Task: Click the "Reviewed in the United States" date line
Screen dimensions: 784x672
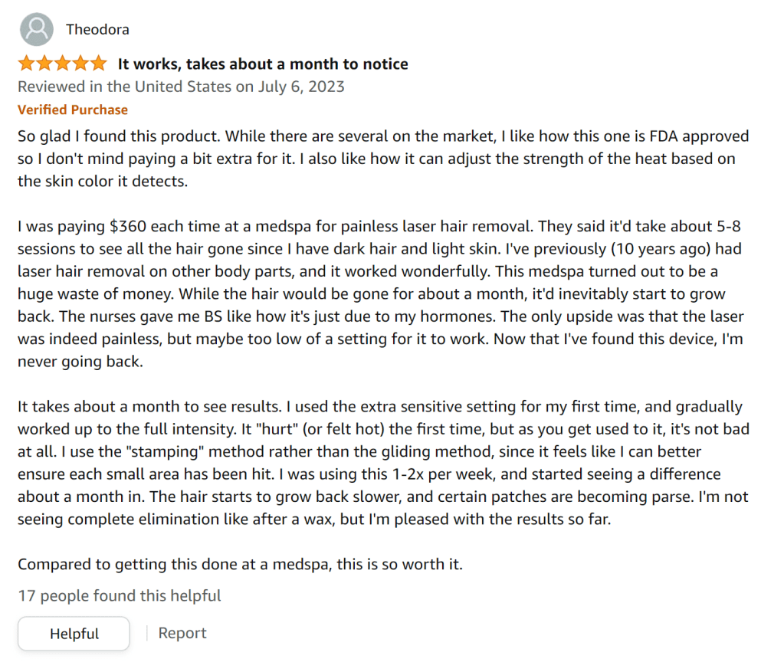Action: (181, 87)
